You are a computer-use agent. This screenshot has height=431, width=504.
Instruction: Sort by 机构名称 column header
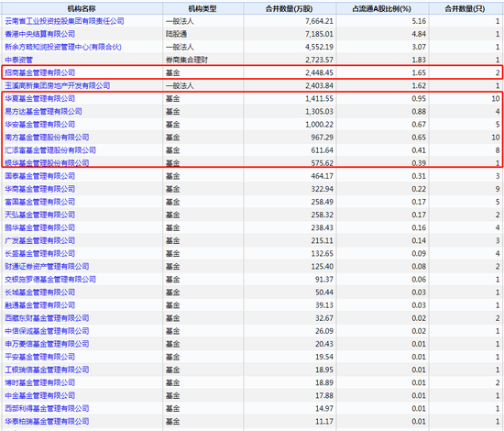[82, 9]
